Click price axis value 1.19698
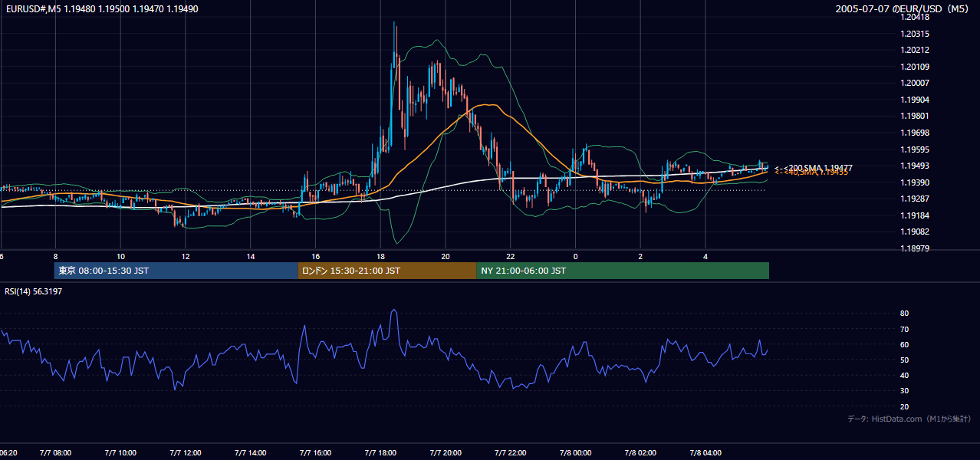980x460 pixels. click(916, 133)
